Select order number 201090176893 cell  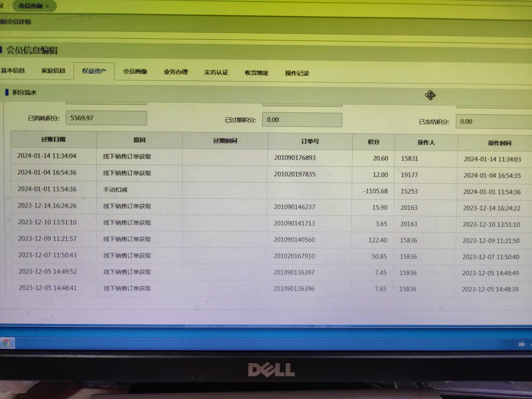pos(295,158)
